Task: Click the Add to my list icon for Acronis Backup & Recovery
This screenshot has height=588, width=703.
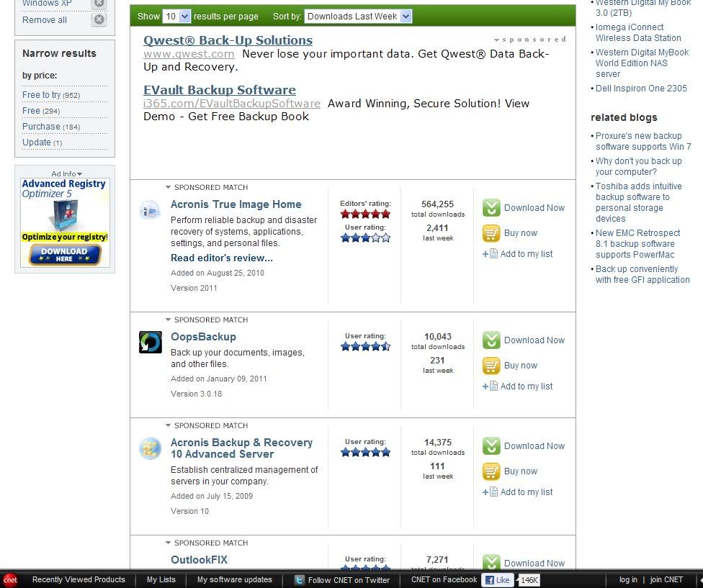Action: pos(490,492)
